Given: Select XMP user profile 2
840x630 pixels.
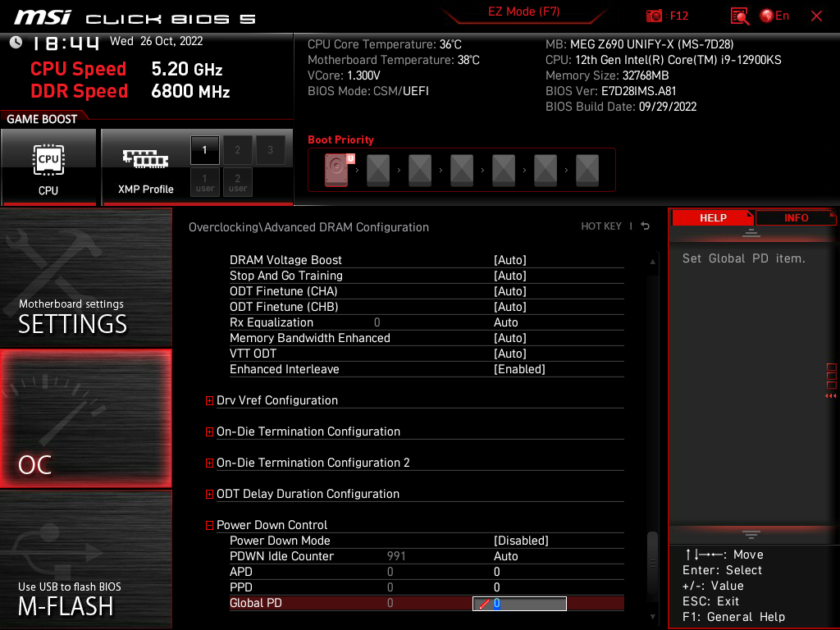Looking at the screenshot, I should (x=237, y=182).
